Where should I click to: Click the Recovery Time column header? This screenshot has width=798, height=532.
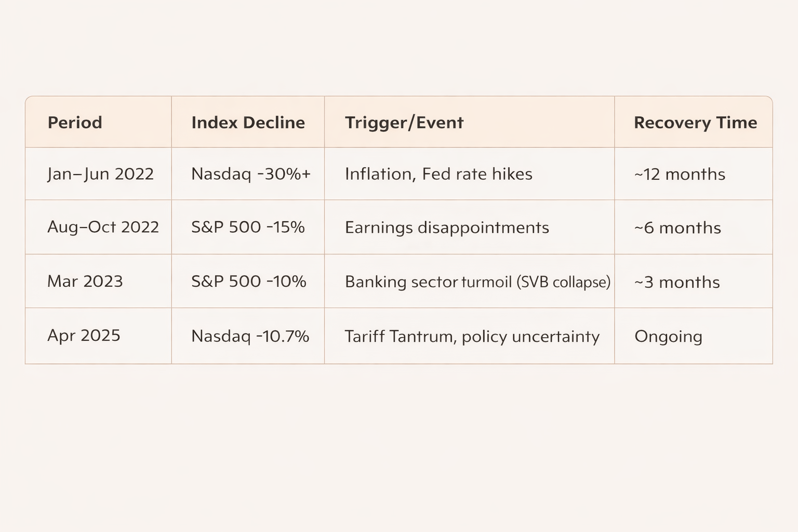pos(695,123)
